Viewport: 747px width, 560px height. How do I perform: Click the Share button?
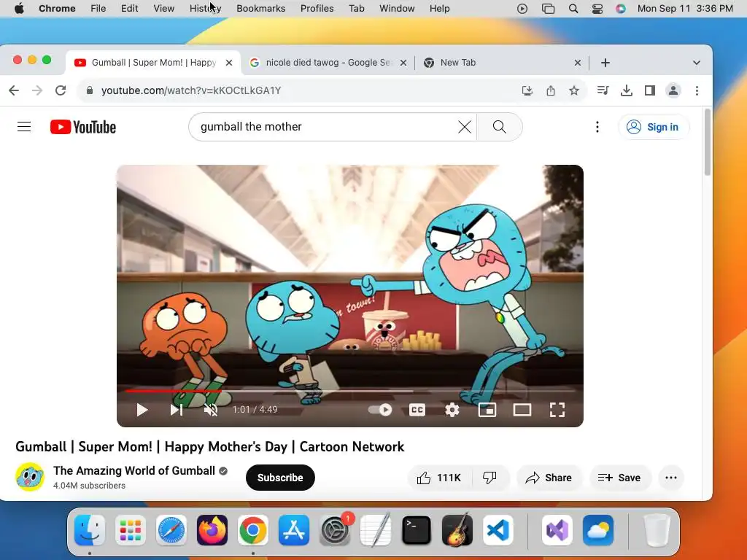pyautogui.click(x=549, y=478)
